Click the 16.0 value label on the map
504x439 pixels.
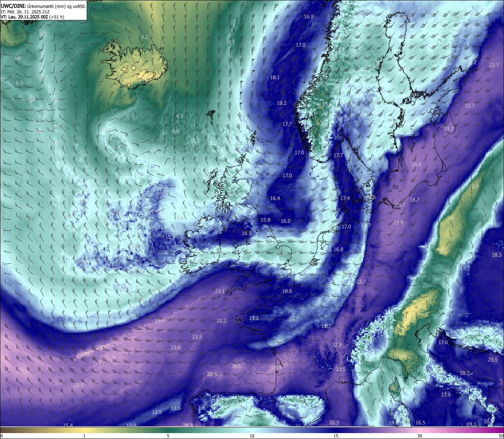pos(285,221)
